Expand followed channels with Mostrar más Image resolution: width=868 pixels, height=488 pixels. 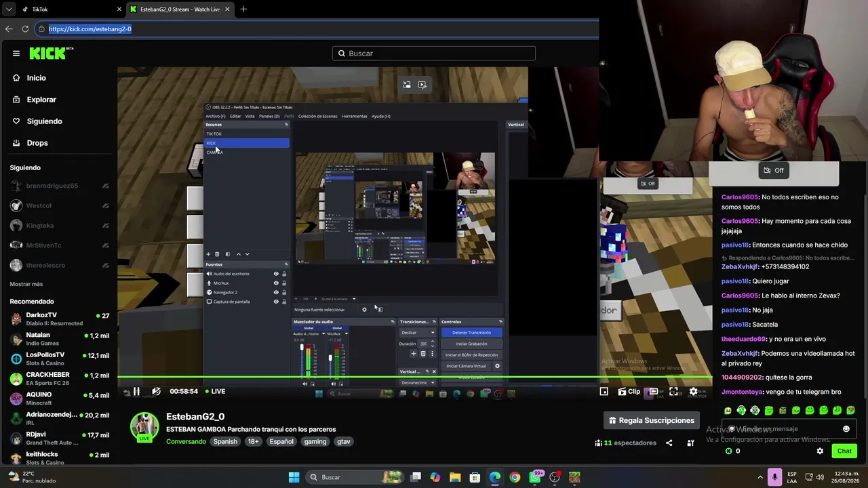(x=26, y=284)
